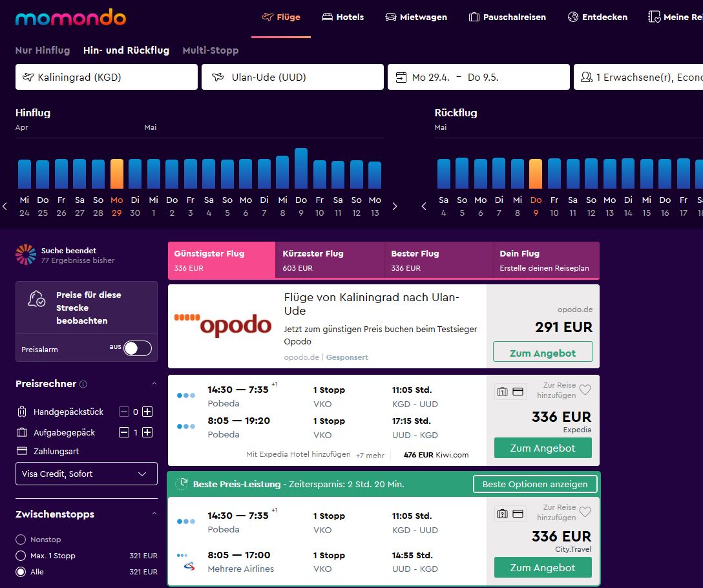Click Beste Optionen anzeigen button
Image resolution: width=703 pixels, height=588 pixels.
535,484
